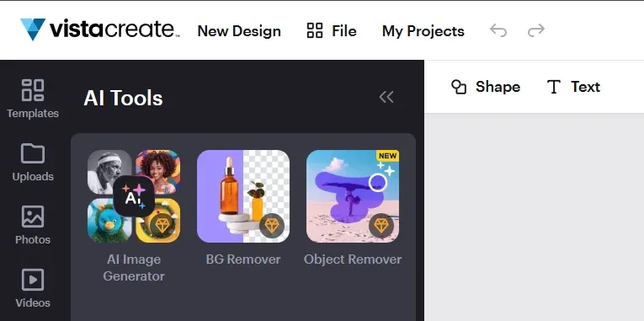
Task: Open the AI Image Generator thumbnail
Action: point(134,196)
